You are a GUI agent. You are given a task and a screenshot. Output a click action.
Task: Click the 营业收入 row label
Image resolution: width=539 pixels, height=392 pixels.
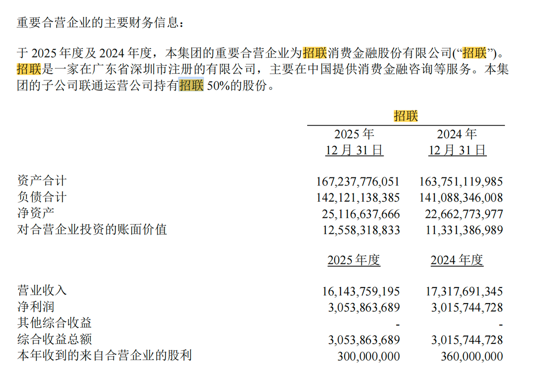coord(42,290)
